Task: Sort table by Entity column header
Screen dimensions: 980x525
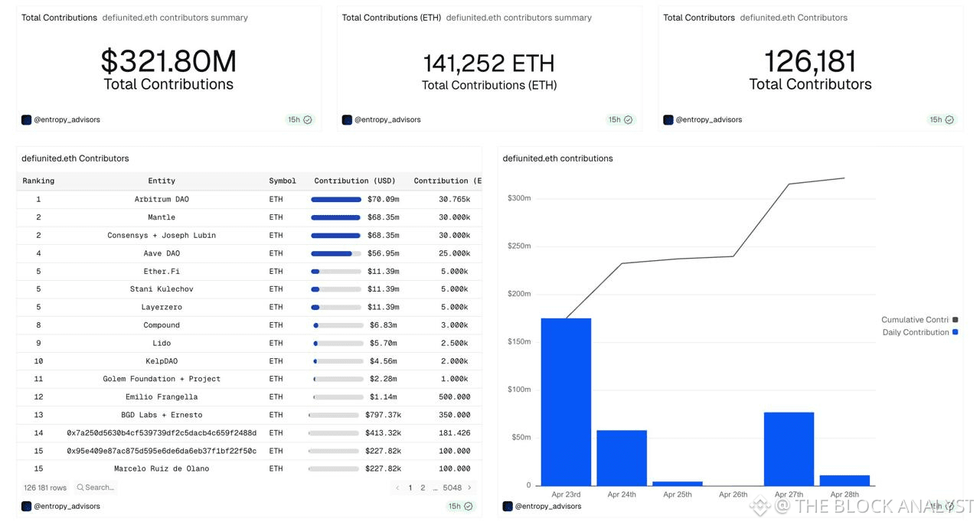Action: click(162, 181)
